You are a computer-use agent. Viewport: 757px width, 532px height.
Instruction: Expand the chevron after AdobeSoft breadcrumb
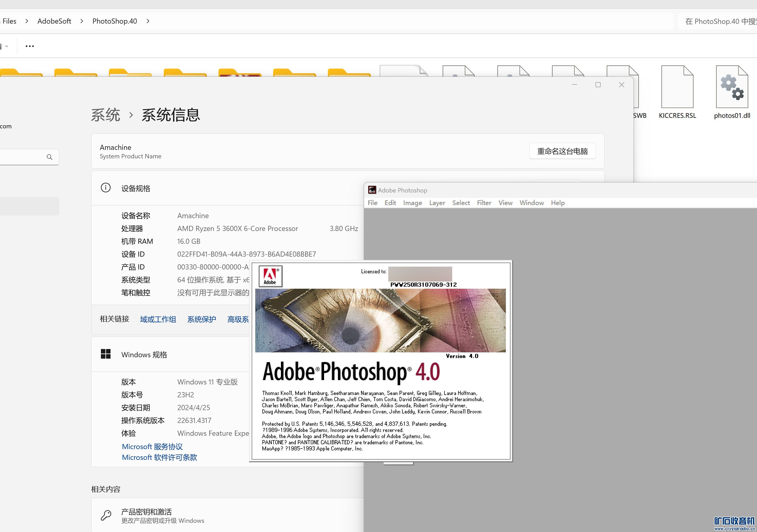click(82, 21)
